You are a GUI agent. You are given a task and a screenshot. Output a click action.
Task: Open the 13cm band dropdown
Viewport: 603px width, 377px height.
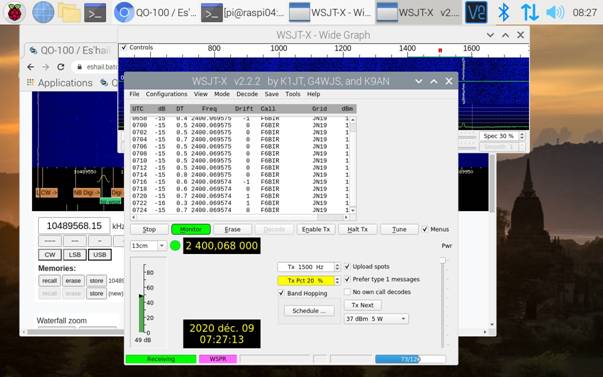(148, 245)
